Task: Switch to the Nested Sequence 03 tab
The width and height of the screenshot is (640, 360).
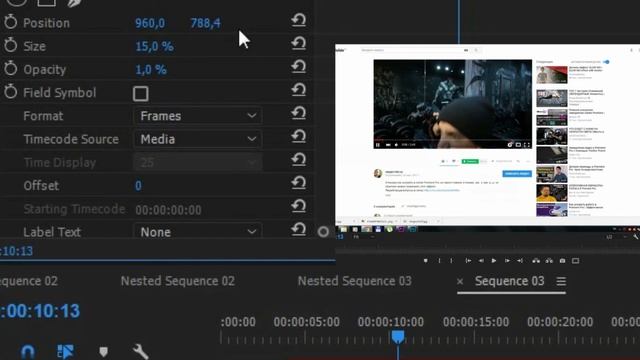Action: pyautogui.click(x=354, y=281)
